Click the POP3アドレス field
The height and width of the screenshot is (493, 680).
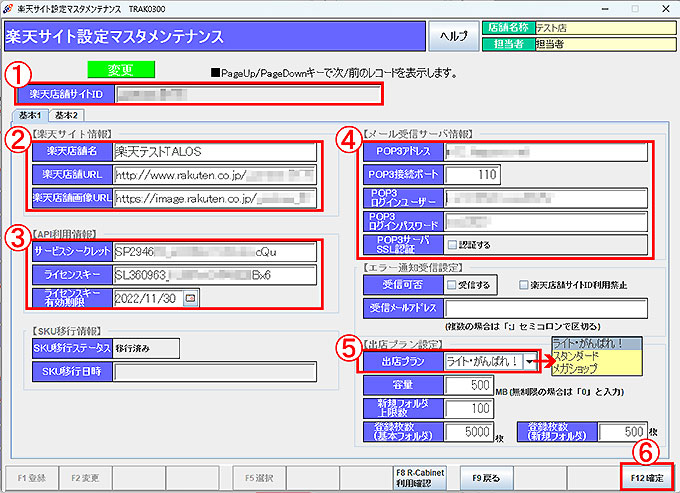click(546, 151)
